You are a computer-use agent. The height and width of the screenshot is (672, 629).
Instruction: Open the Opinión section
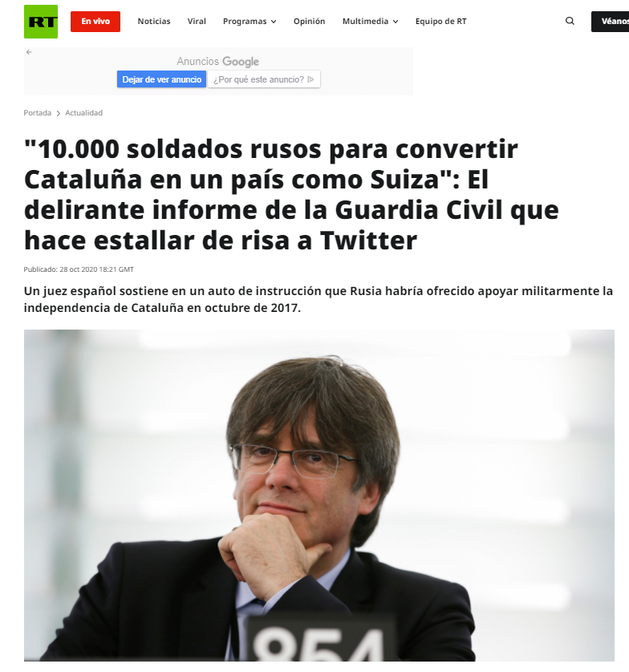(309, 22)
